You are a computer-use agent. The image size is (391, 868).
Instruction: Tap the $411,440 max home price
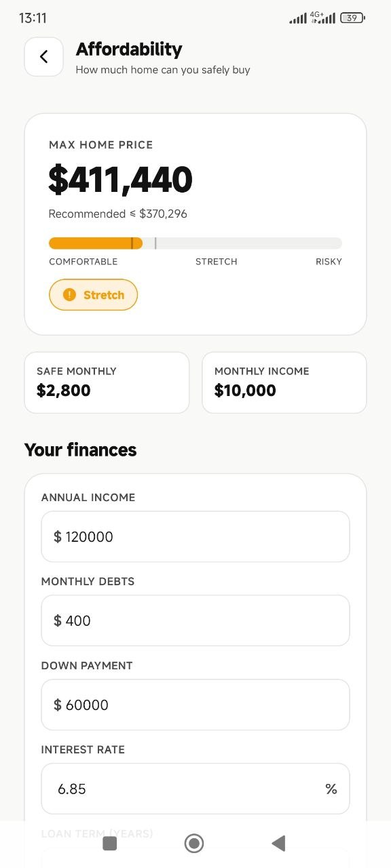121,180
